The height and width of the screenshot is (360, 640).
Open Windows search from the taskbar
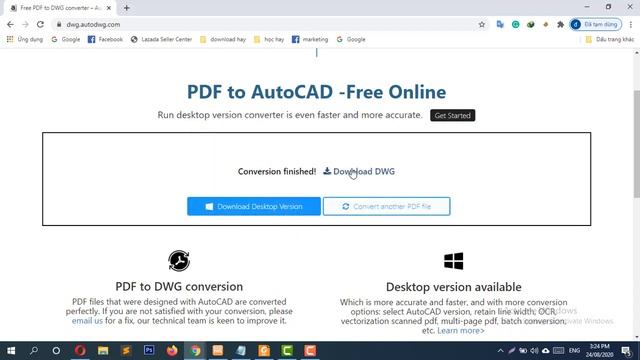pos(34,351)
